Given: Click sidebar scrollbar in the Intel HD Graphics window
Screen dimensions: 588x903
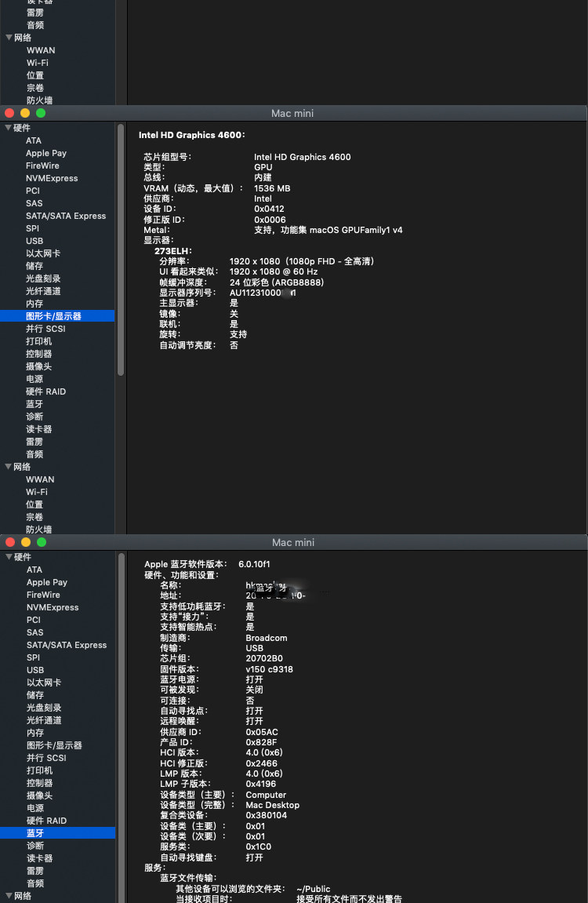Looking at the screenshot, I should (x=120, y=250).
